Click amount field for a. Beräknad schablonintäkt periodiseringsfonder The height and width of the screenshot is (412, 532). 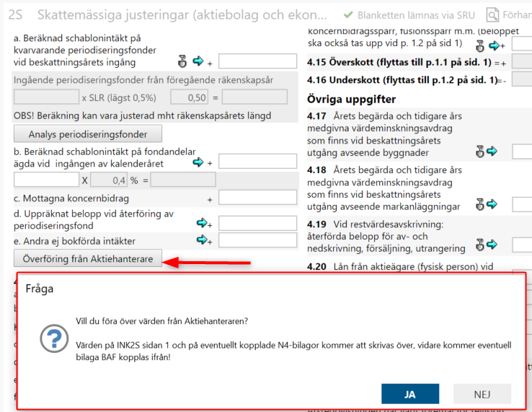[x=257, y=61]
